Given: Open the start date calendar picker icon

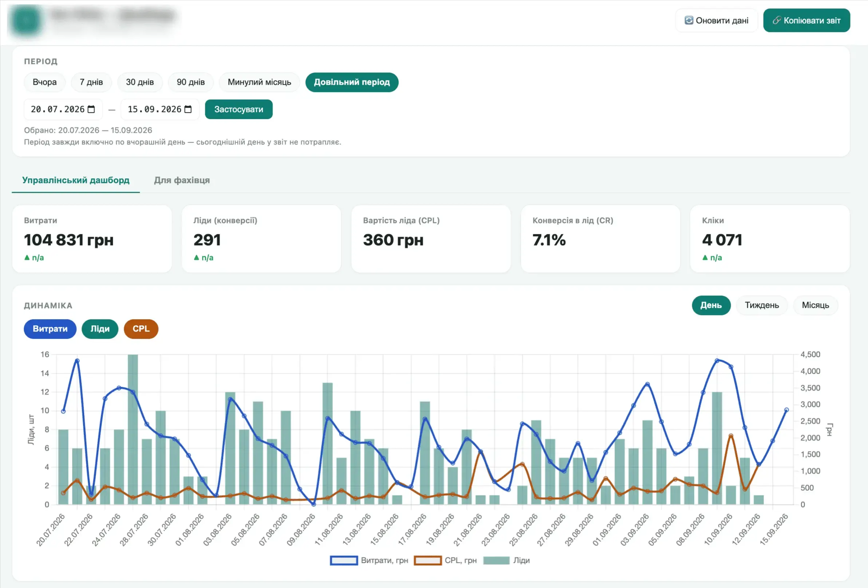Looking at the screenshot, I should (x=91, y=110).
